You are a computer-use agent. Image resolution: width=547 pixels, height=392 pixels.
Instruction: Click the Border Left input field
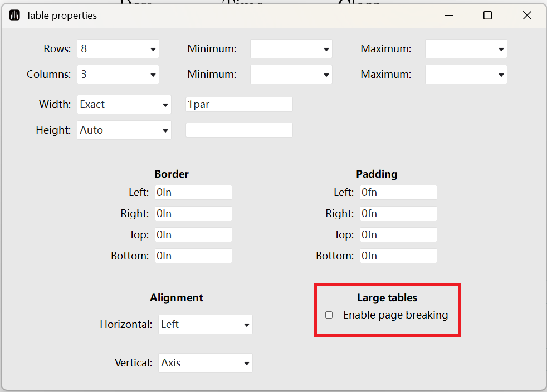pos(193,193)
